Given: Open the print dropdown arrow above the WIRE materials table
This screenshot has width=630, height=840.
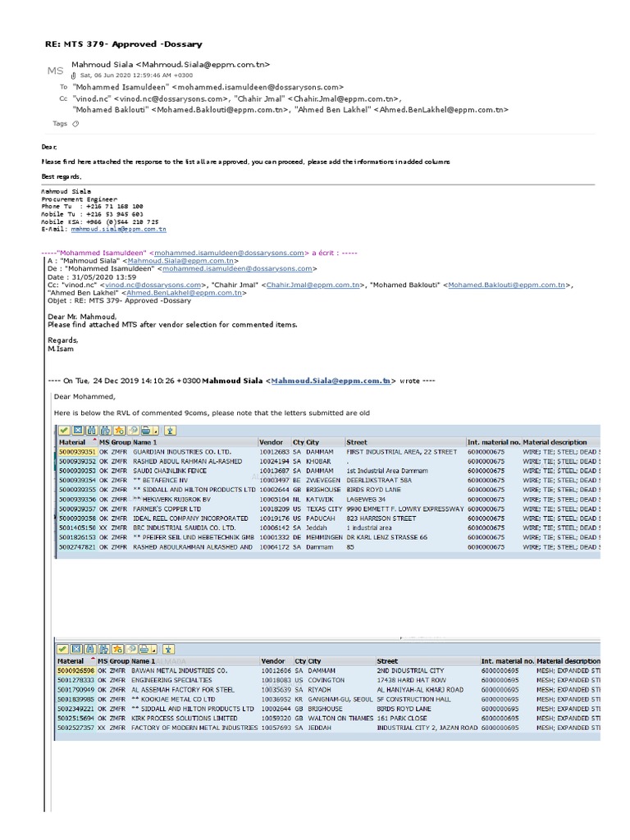Looking at the screenshot, I should [155, 430].
